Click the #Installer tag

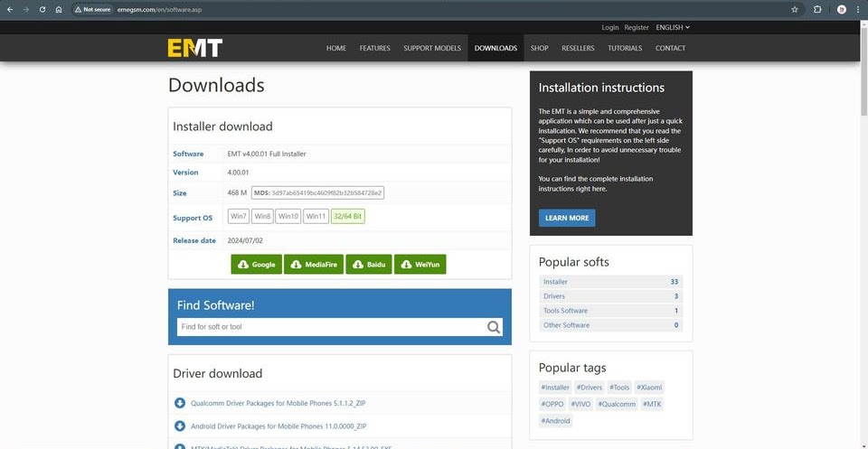point(554,387)
